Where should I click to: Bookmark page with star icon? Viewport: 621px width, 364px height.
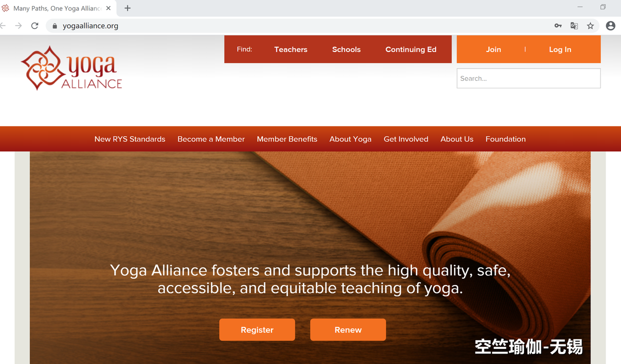point(590,26)
